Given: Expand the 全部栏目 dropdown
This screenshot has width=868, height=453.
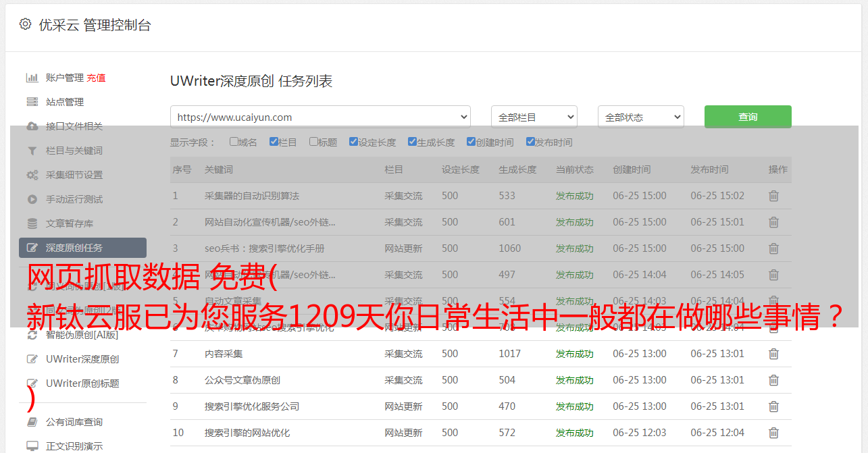Looking at the screenshot, I should [x=534, y=117].
